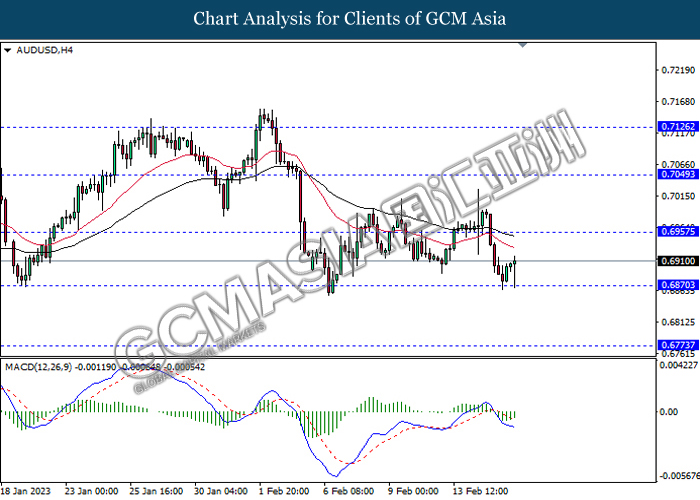Click the AUDUSD,H4 chart label

click(x=44, y=50)
